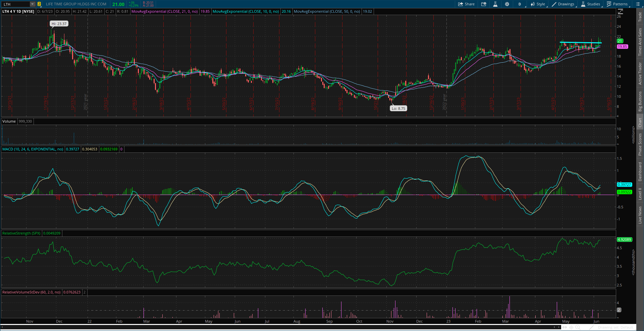Viewport: 644px width, 331px height.
Task: Click the LTH 4 Y 1D [NYSE] label
Action: [18, 11]
